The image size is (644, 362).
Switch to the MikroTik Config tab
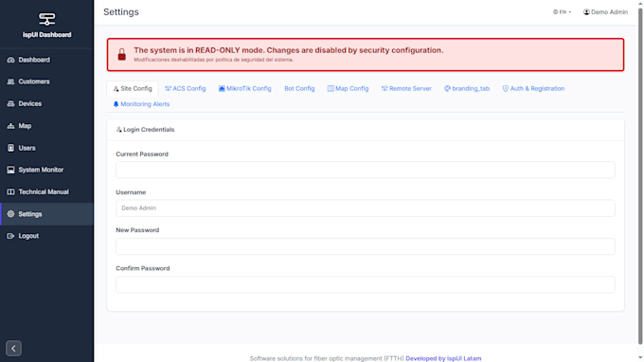pos(244,89)
